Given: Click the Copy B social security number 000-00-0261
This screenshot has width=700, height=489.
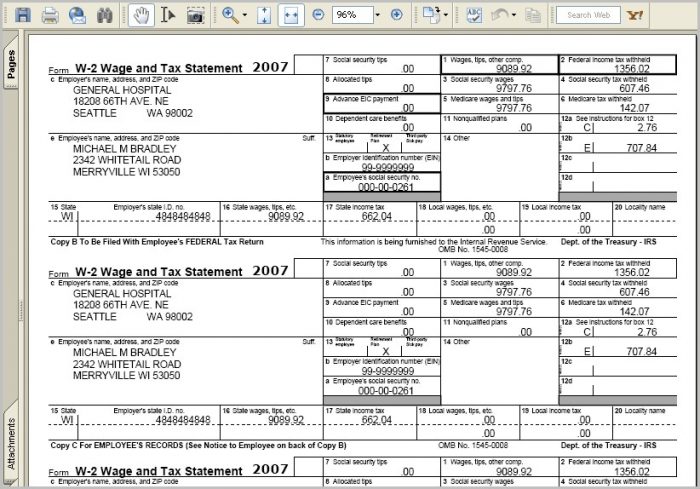Looking at the screenshot, I should (386, 187).
